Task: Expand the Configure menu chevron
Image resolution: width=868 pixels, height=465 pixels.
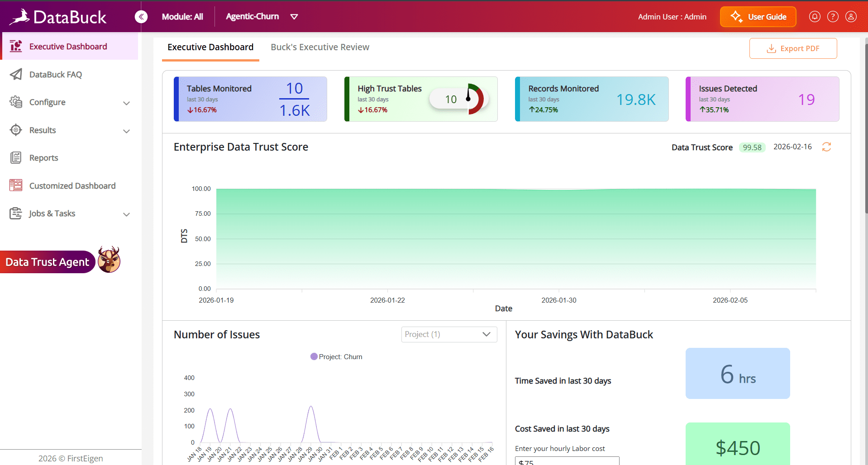Action: (127, 103)
